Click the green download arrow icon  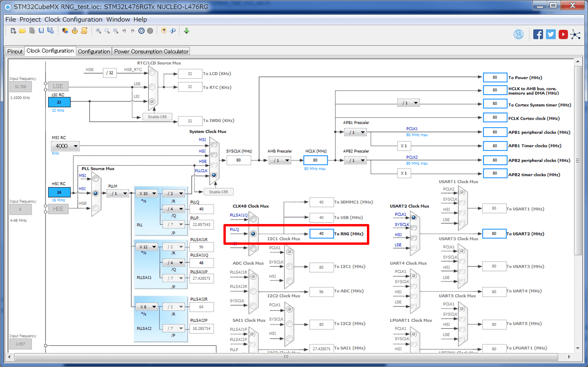pos(187,31)
